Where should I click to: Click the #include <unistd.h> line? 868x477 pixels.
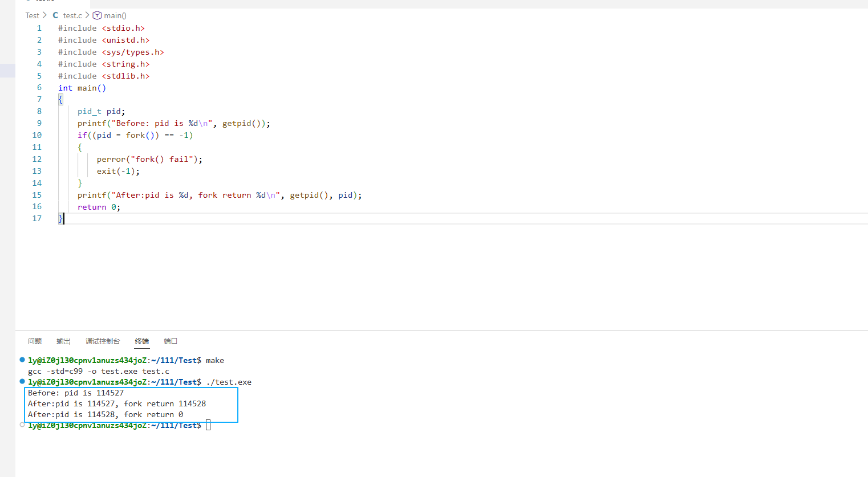(x=104, y=40)
